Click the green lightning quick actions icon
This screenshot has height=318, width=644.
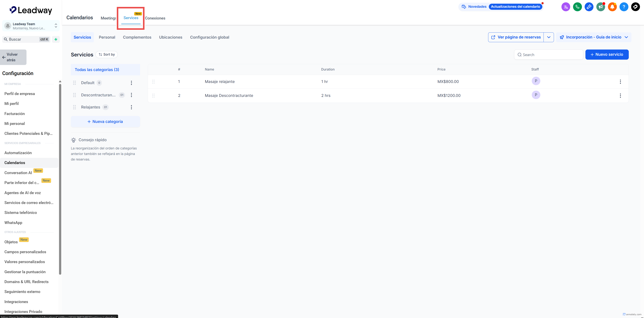pyautogui.click(x=56, y=39)
